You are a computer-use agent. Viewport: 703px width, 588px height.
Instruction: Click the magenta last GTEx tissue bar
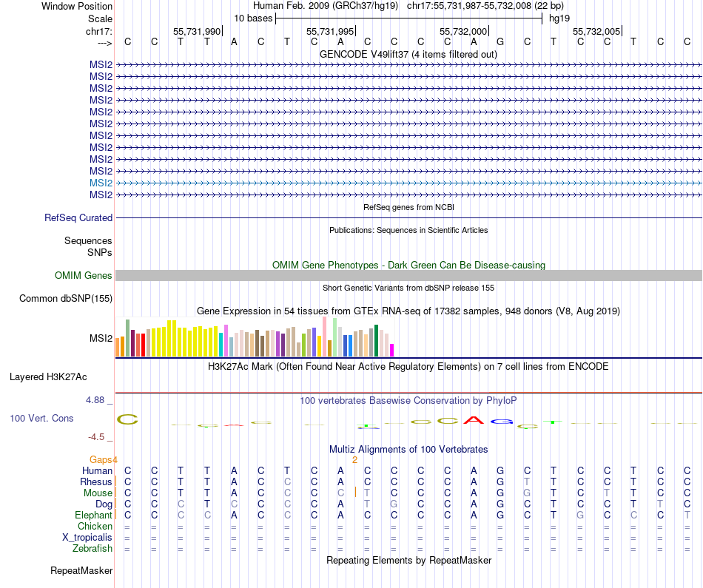point(392,350)
